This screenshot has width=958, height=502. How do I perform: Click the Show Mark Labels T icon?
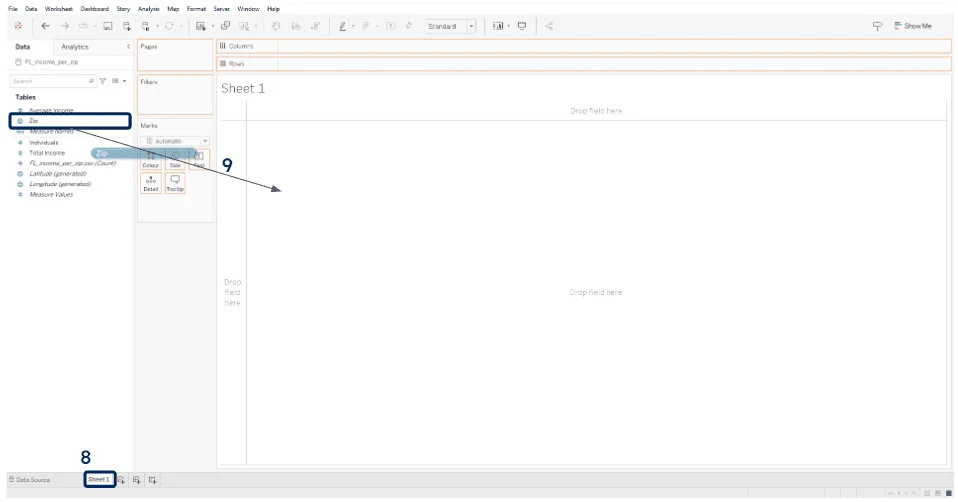pyautogui.click(x=390, y=26)
